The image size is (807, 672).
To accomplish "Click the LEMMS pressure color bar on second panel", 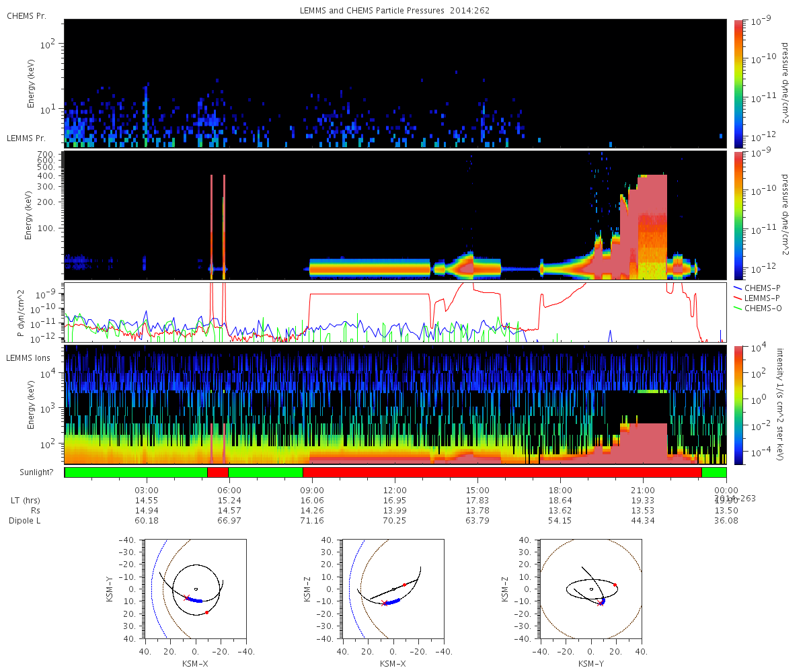I will (739, 214).
